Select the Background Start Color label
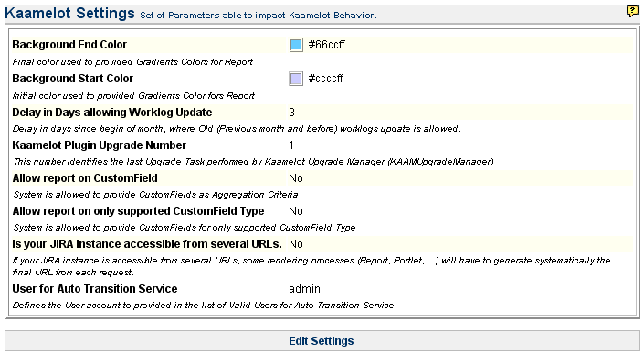Screen dimensions: 644x354 click(x=73, y=78)
